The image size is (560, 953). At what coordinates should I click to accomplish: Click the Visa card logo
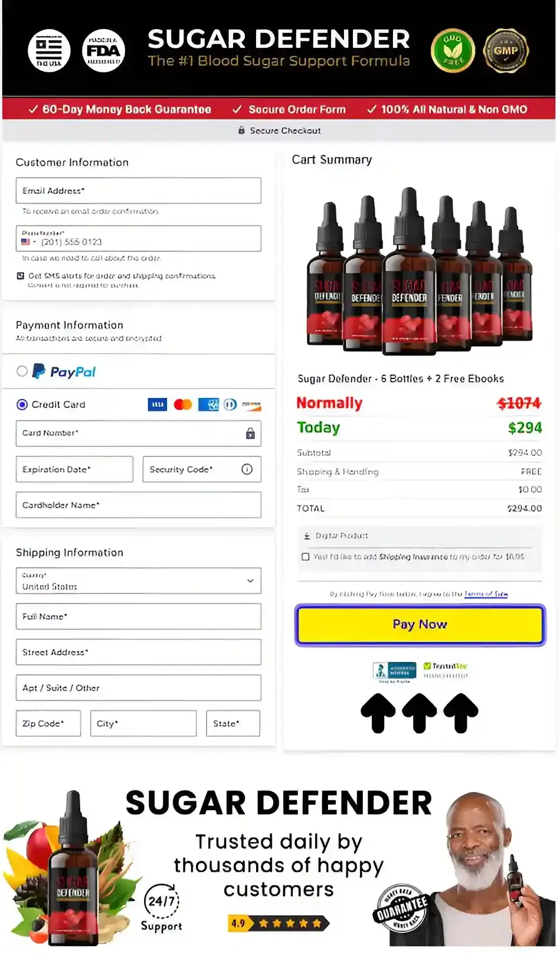click(x=157, y=404)
